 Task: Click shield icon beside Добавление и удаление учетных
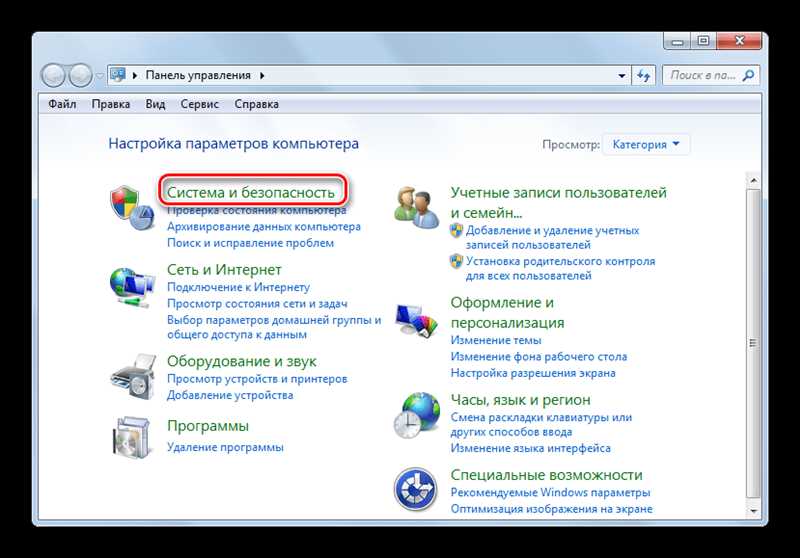point(456,231)
